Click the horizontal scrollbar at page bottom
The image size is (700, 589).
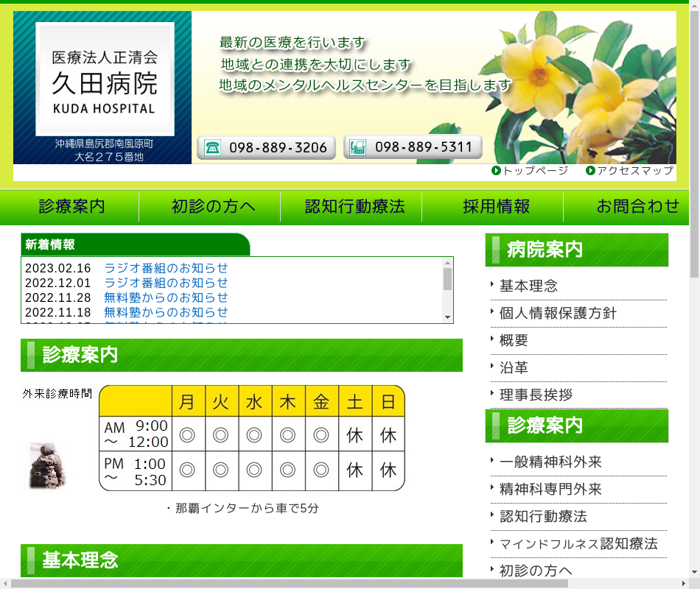287,583
